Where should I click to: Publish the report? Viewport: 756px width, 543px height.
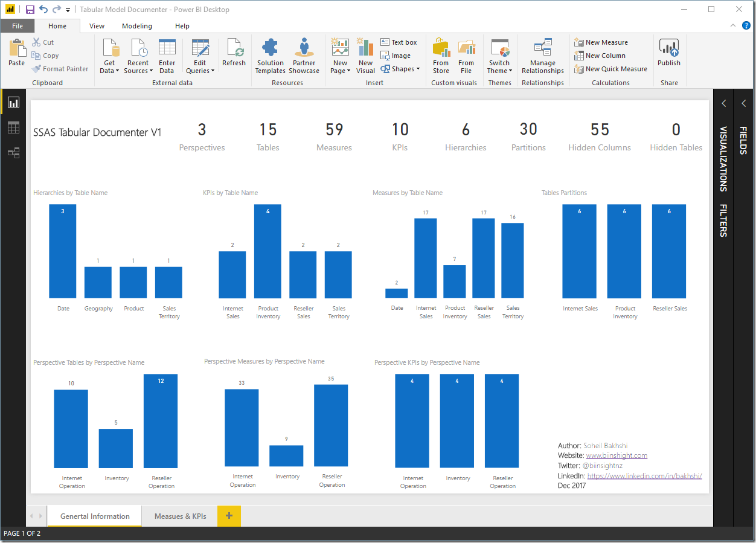tap(669, 53)
